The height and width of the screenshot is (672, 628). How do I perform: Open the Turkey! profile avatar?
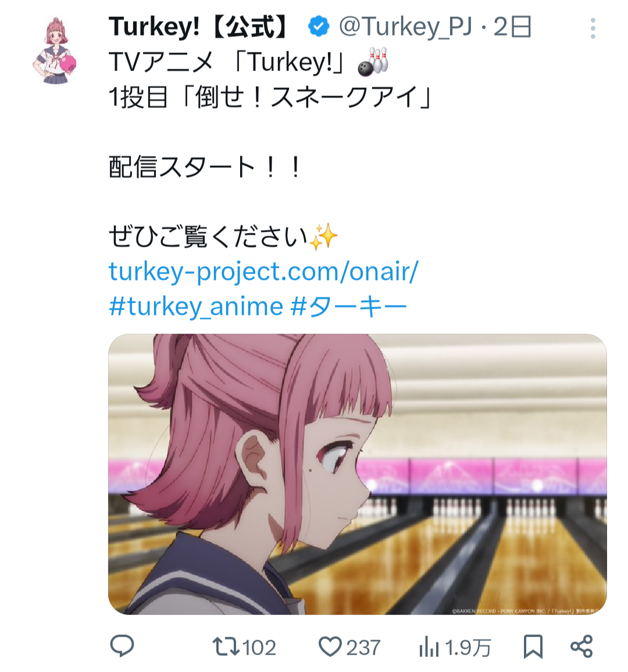click(55, 51)
